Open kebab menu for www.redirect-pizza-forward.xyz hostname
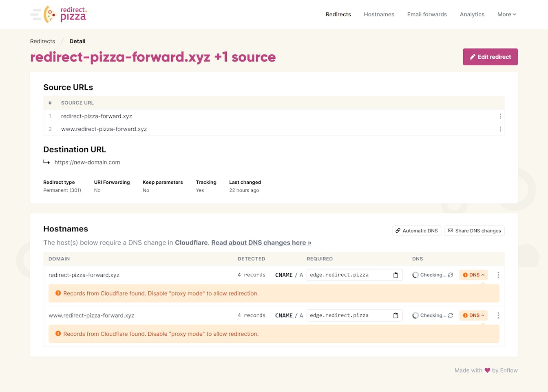The height and width of the screenshot is (392, 548). [x=498, y=315]
